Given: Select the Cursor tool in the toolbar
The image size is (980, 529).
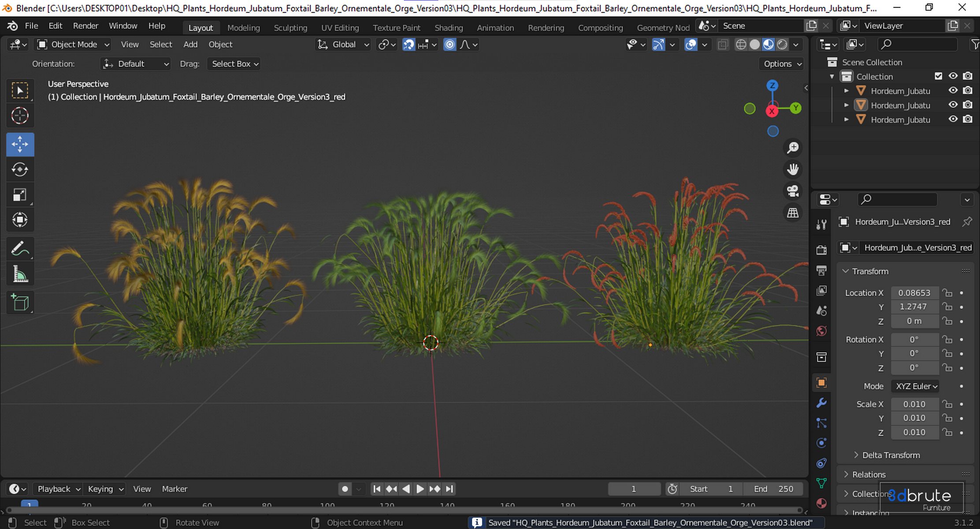Looking at the screenshot, I should [20, 116].
